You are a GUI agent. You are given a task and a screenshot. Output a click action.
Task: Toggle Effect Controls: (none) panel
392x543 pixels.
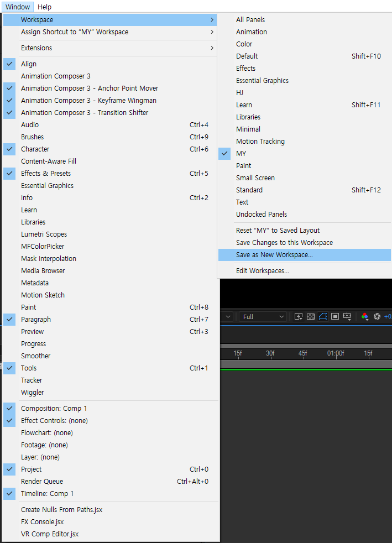point(110,421)
